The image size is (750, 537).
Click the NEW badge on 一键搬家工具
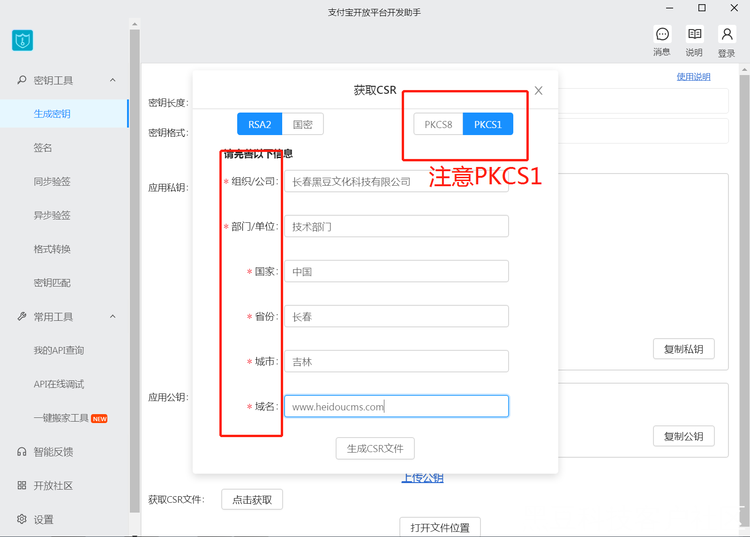(99, 419)
